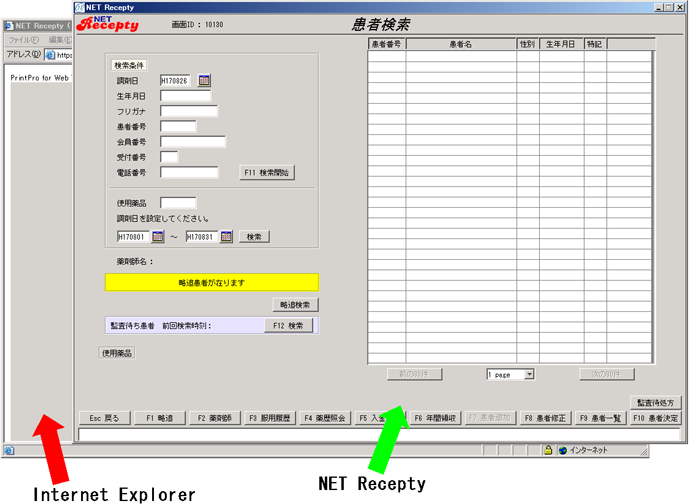The width and height of the screenshot is (689, 504).
Task: Click 画面ID : 10130 text
Action: (x=197, y=25)
